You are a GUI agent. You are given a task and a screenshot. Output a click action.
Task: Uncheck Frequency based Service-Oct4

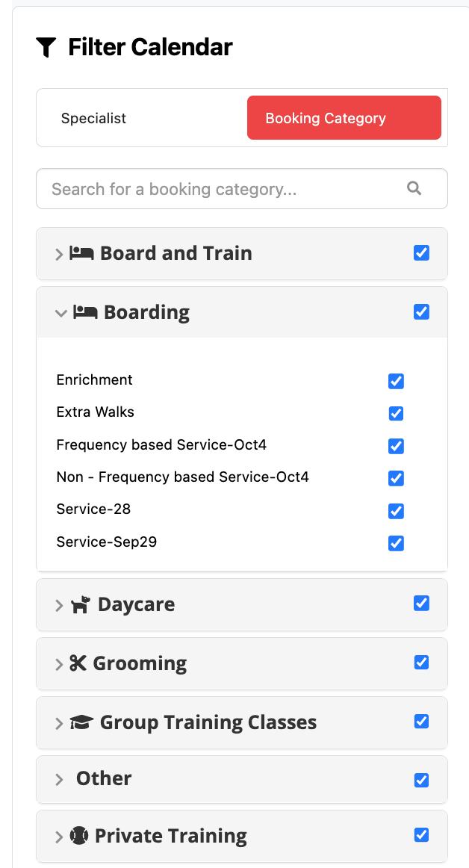click(x=396, y=445)
